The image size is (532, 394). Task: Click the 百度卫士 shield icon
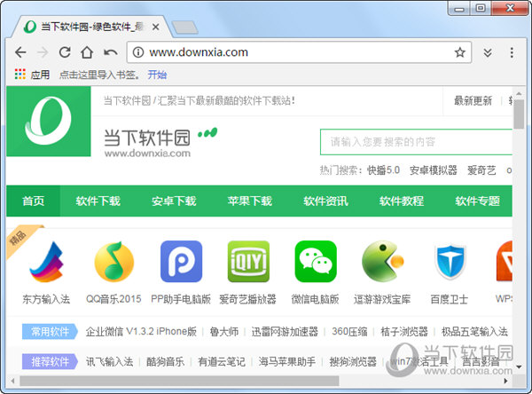tap(450, 262)
